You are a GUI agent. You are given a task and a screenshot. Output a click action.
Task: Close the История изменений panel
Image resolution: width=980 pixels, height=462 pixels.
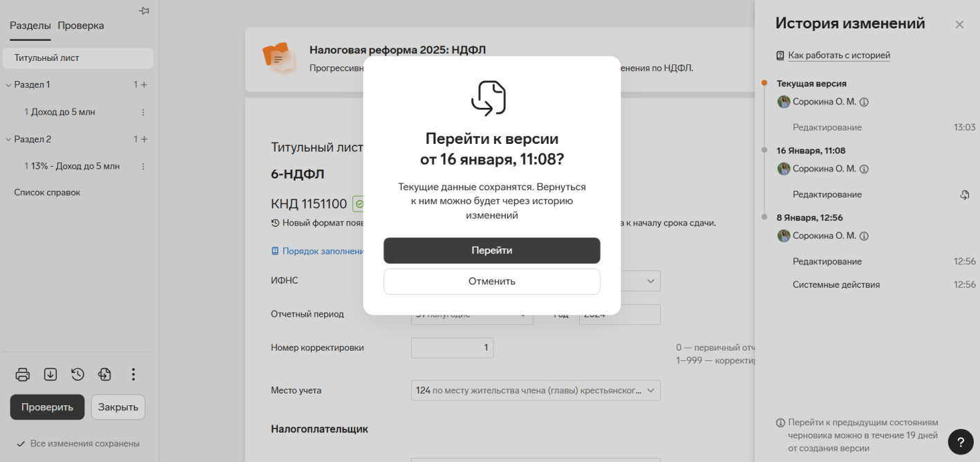coord(959,25)
